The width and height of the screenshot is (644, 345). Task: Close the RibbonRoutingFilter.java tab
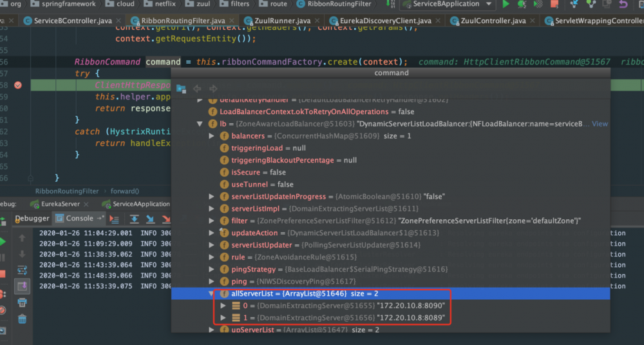[232, 21]
